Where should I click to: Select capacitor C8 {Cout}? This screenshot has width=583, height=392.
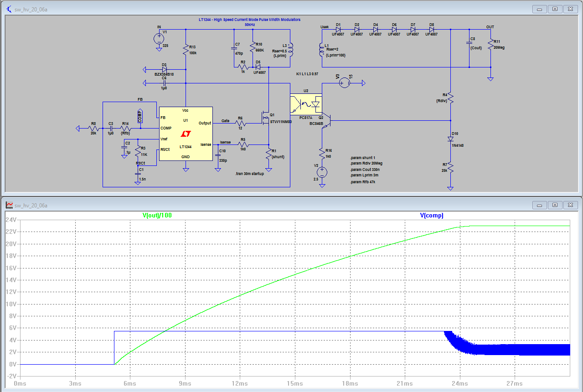coord(469,43)
